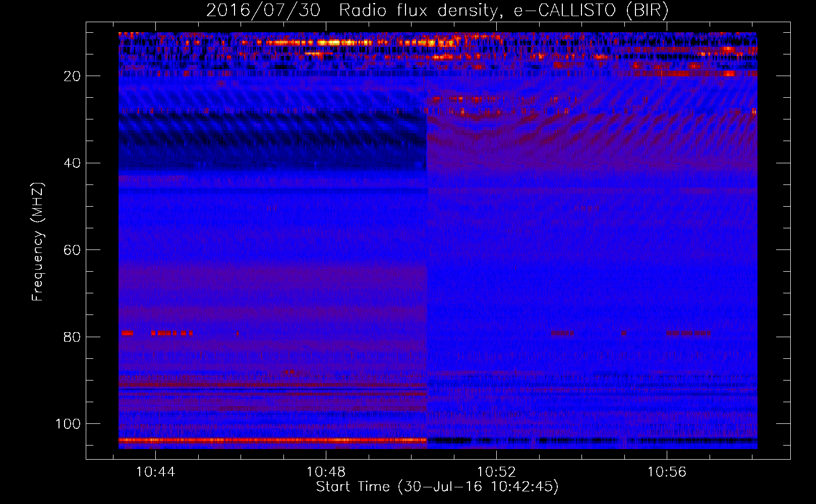Click the 10:56 time tick label
816x504 pixels.
coord(667,472)
